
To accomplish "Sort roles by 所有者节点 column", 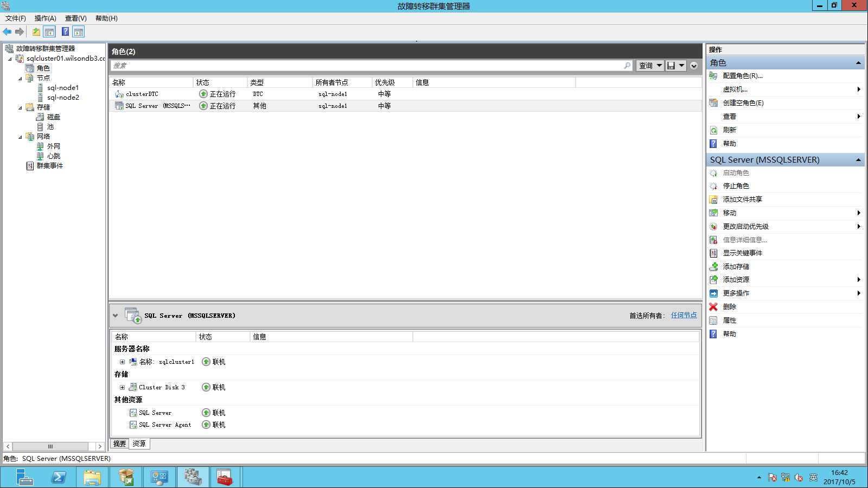I will [x=342, y=82].
